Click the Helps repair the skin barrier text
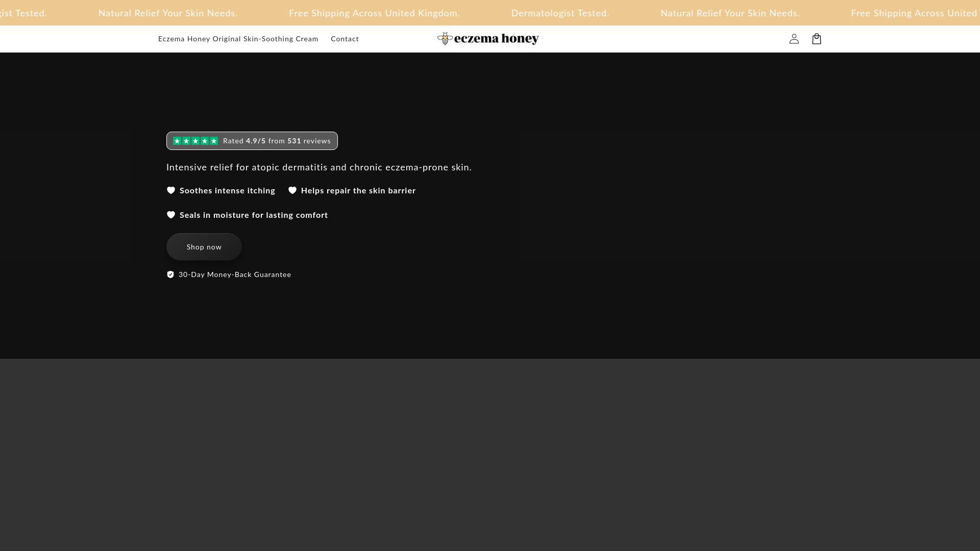 click(x=358, y=190)
